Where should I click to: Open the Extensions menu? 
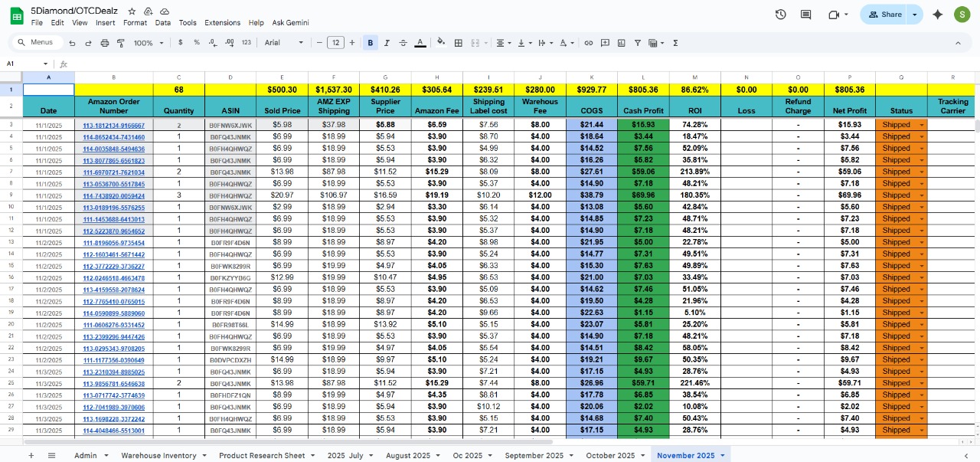point(222,23)
